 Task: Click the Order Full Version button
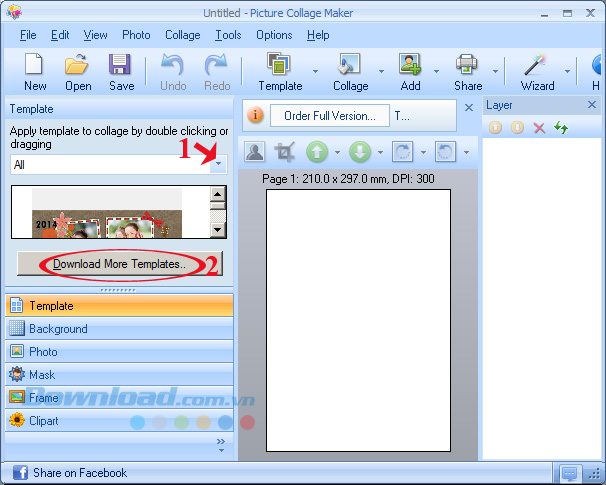[x=329, y=115]
